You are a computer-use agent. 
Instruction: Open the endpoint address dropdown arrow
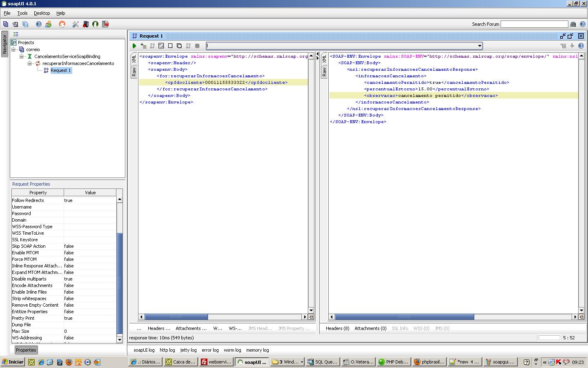[480, 46]
